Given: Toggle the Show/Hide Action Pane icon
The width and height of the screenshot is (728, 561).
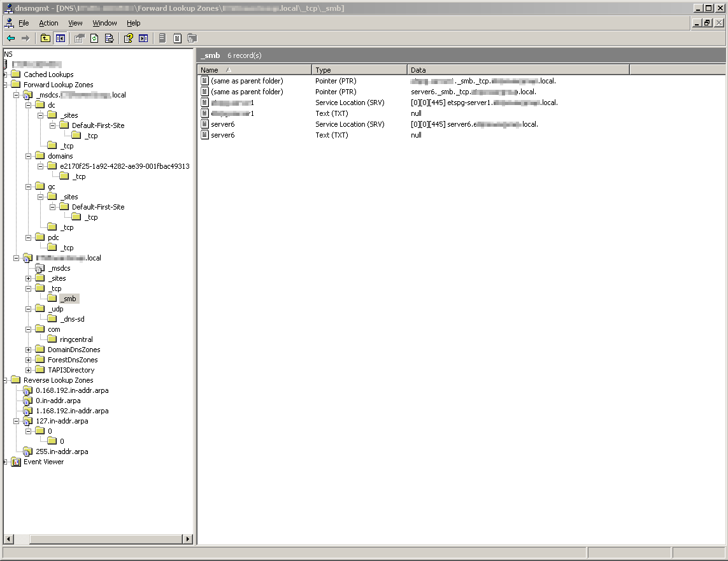Looking at the screenshot, I should (143, 38).
